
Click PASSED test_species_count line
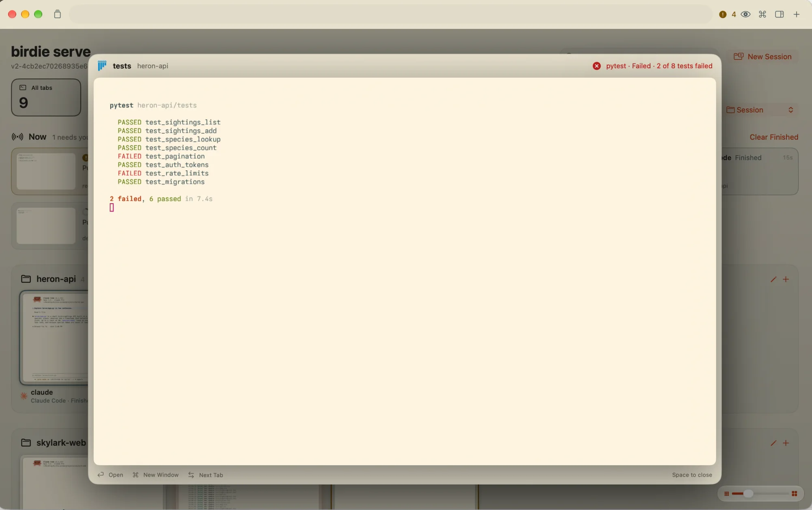tap(167, 148)
